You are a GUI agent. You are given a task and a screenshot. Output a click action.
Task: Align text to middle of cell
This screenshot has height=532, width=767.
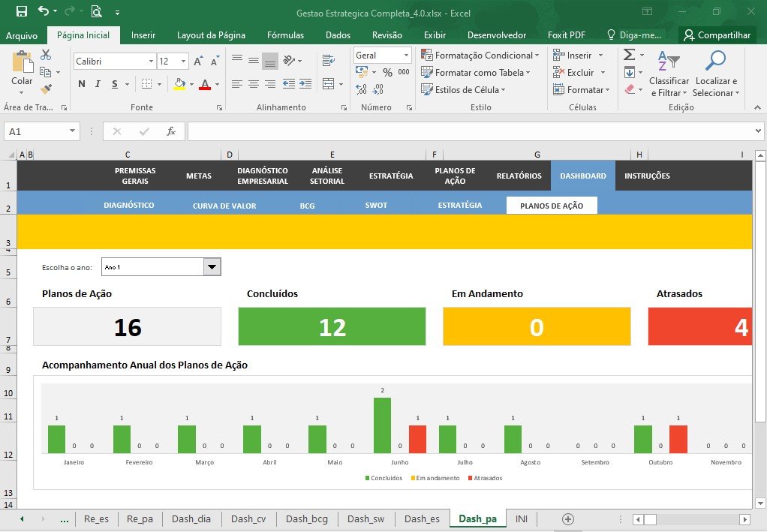click(254, 61)
